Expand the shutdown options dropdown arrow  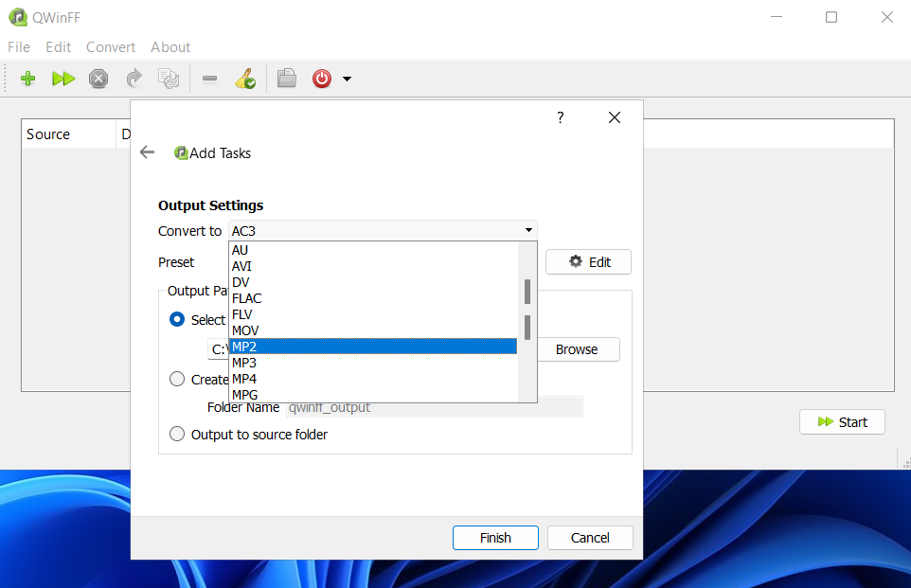[347, 79]
